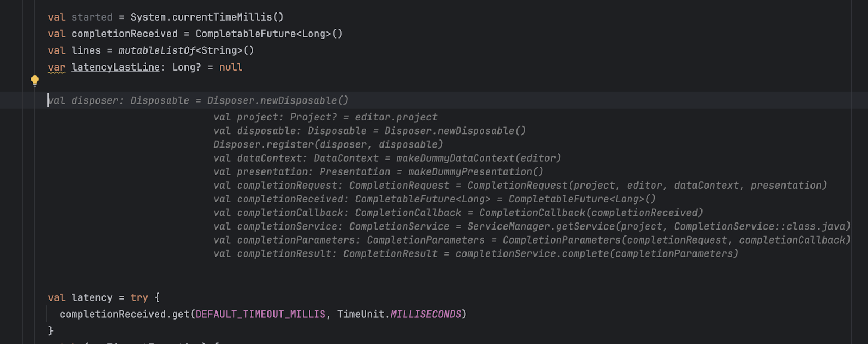The image size is (868, 344).
Task: Click 'CompletableFuture<Long>()' on second line
Action: 269,34
